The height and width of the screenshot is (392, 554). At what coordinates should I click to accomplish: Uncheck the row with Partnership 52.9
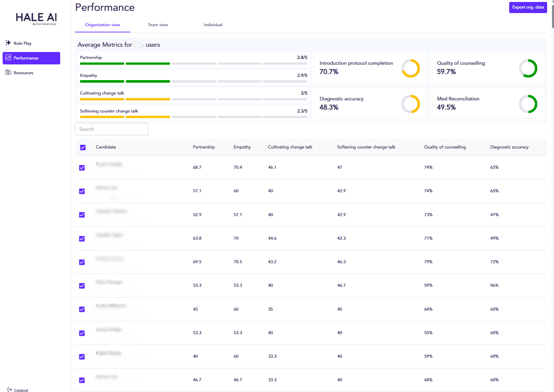(82, 215)
